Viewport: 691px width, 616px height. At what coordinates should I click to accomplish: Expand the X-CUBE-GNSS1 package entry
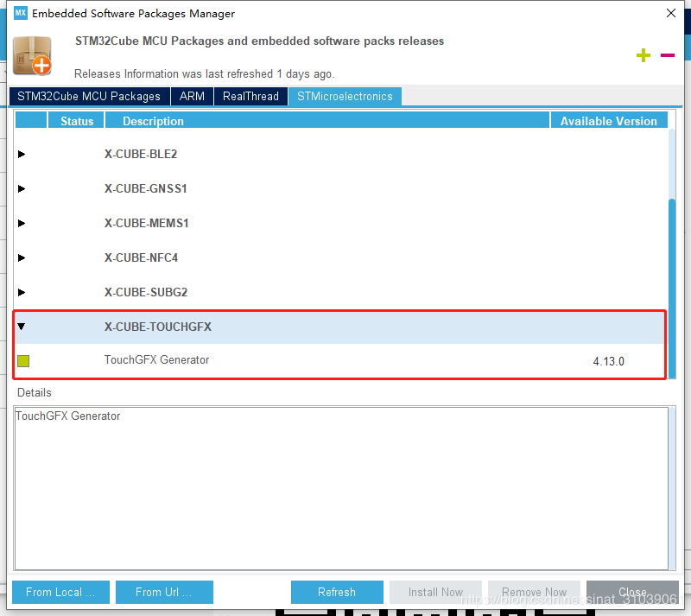[21, 188]
